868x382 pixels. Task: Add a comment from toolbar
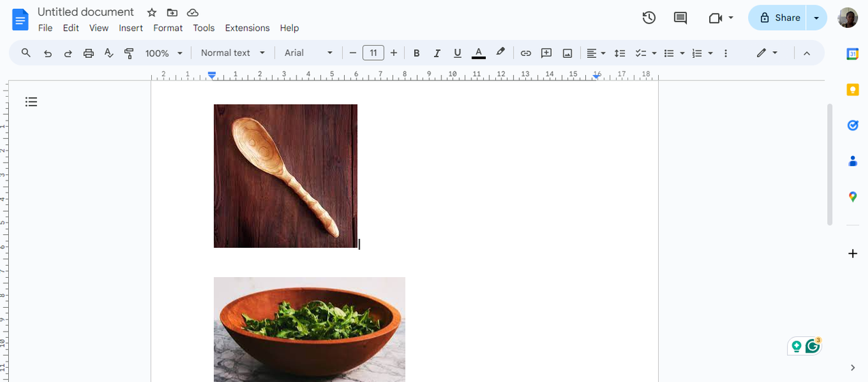[x=546, y=53]
